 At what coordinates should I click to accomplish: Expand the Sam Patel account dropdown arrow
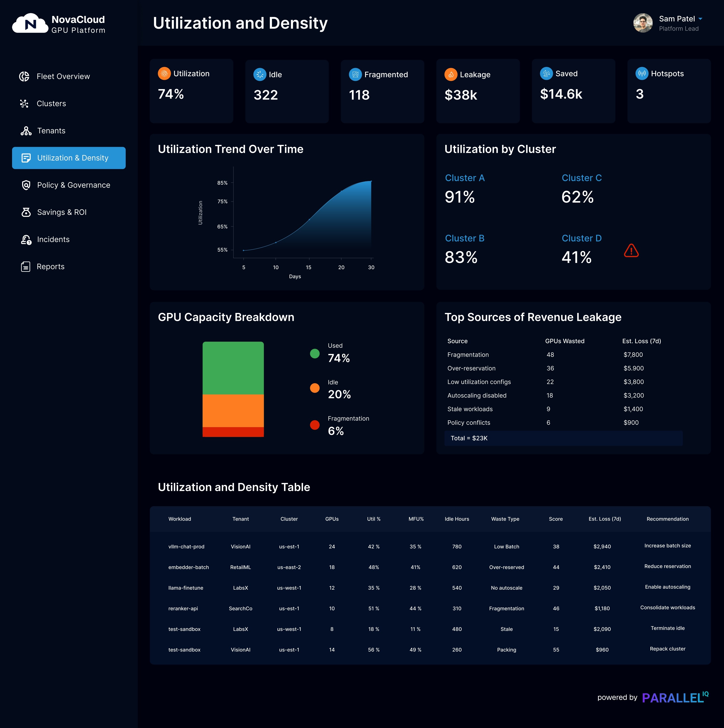(x=700, y=19)
